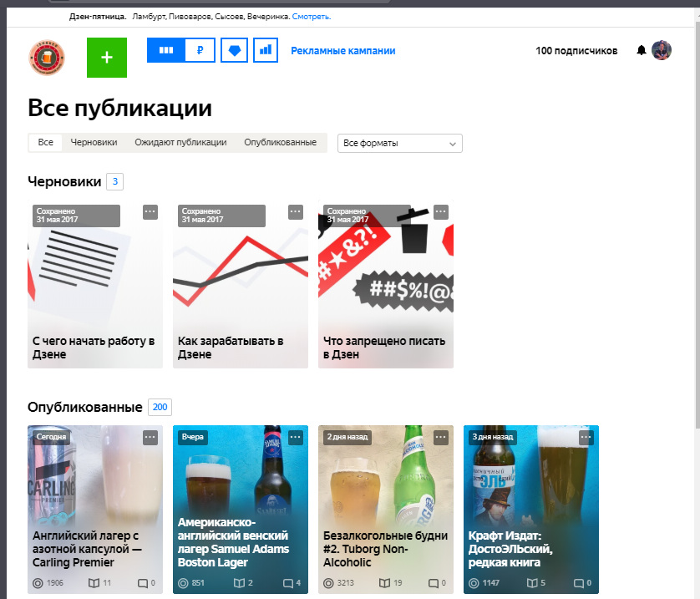
Task: Click the 'Черновики' section heading
Action: coord(64,181)
